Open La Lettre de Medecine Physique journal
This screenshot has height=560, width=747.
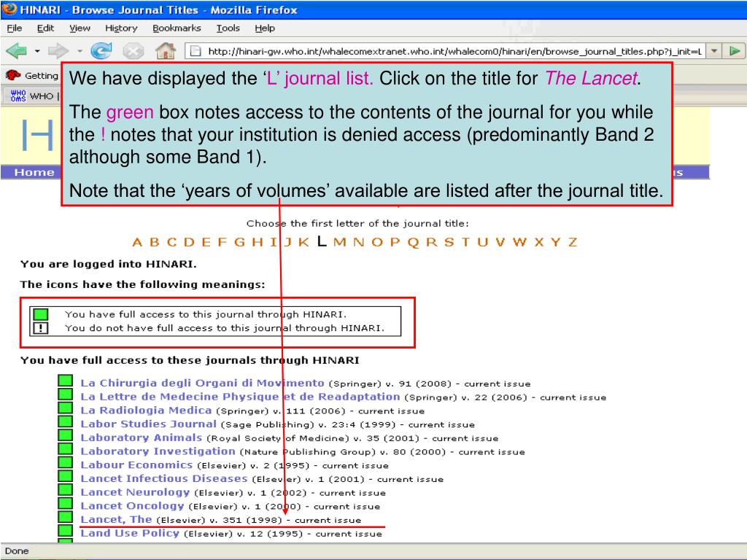240,397
